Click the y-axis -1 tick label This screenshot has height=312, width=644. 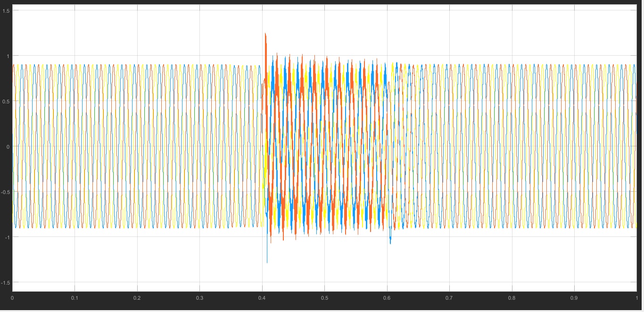click(x=7, y=237)
